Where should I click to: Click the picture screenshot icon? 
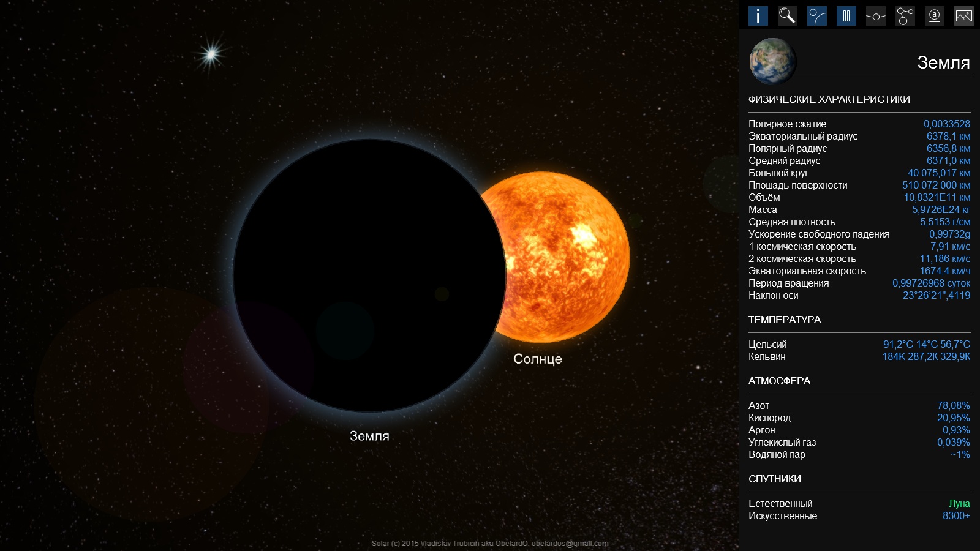[x=964, y=16]
